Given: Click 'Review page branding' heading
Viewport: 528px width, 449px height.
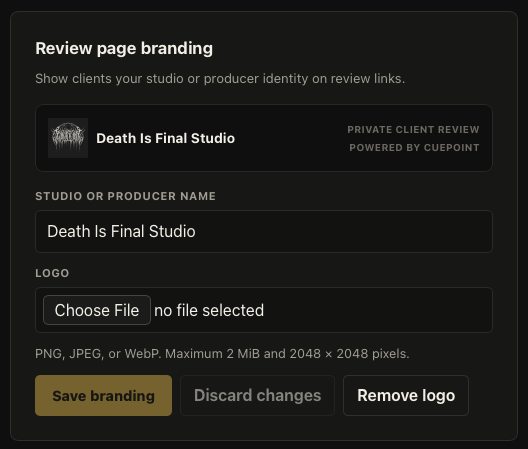Looking at the screenshot, I should tap(124, 49).
